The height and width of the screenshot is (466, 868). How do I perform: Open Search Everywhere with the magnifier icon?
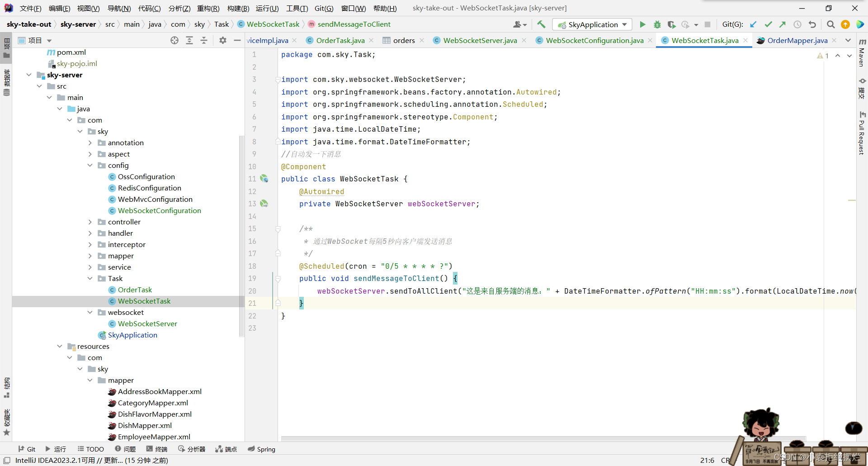[830, 24]
